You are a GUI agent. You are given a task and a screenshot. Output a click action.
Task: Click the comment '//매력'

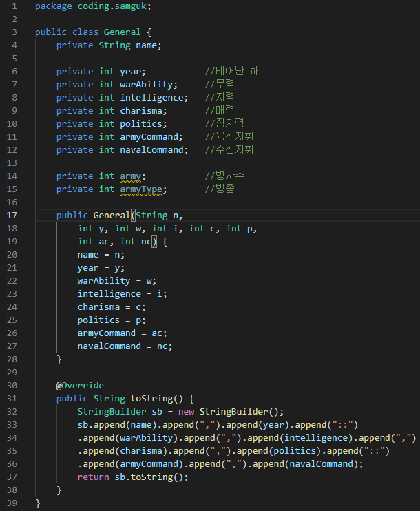[x=220, y=110]
